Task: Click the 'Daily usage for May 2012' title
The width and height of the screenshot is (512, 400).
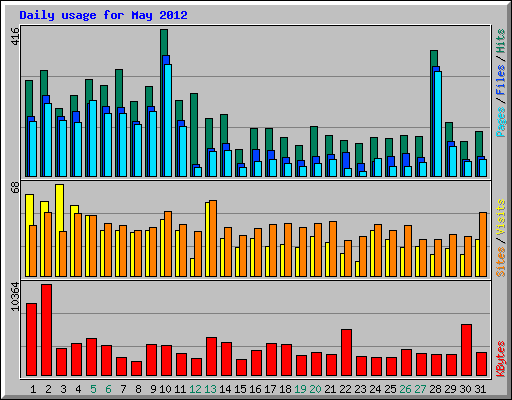Action: point(103,15)
